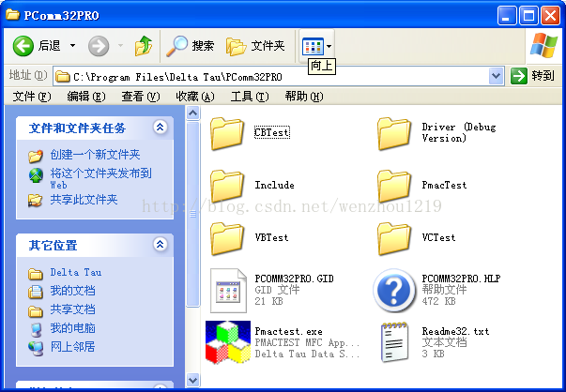Viewport: 566px width, 392px height.
Task: Select the Readme32.txt notepad icon
Action: coord(394,342)
